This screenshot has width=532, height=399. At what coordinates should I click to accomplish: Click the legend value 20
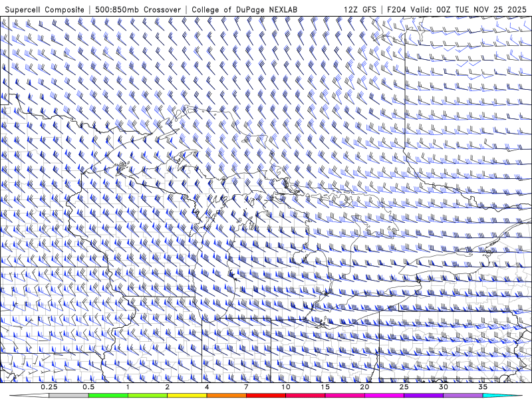pos(364,387)
